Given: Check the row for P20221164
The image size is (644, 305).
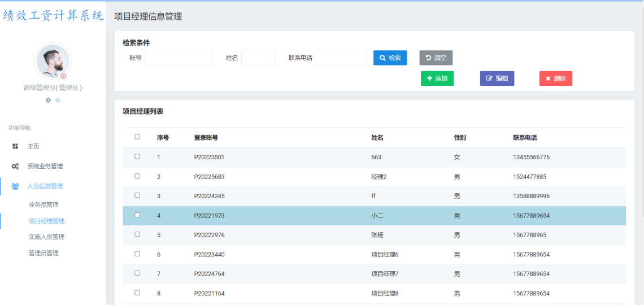Looking at the screenshot, I should [137, 293].
